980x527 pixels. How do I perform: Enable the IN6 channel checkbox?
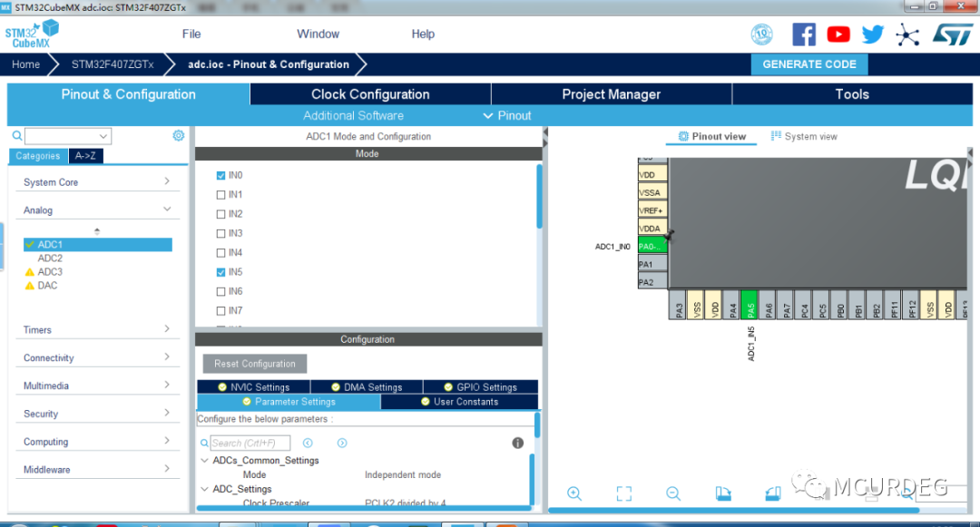(x=220, y=291)
